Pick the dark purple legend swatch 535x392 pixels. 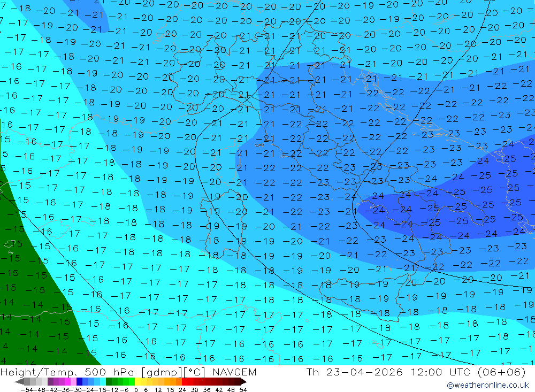point(50,381)
